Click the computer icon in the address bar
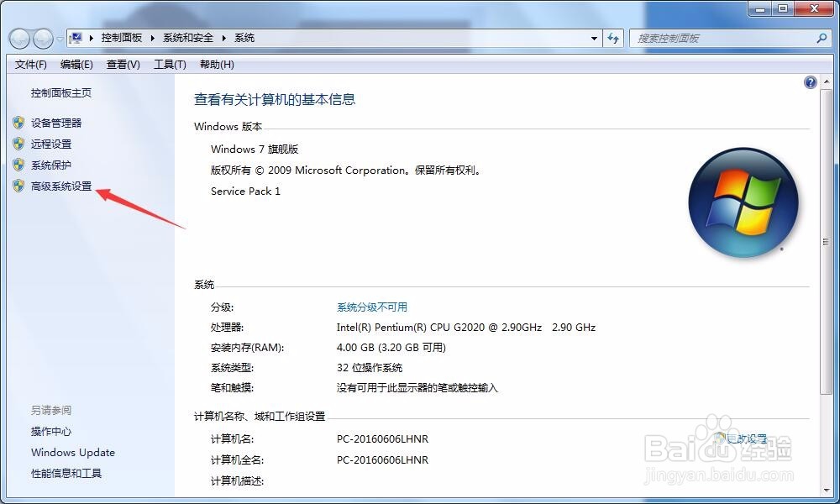Screen dimensions: 840x504 click(76, 38)
